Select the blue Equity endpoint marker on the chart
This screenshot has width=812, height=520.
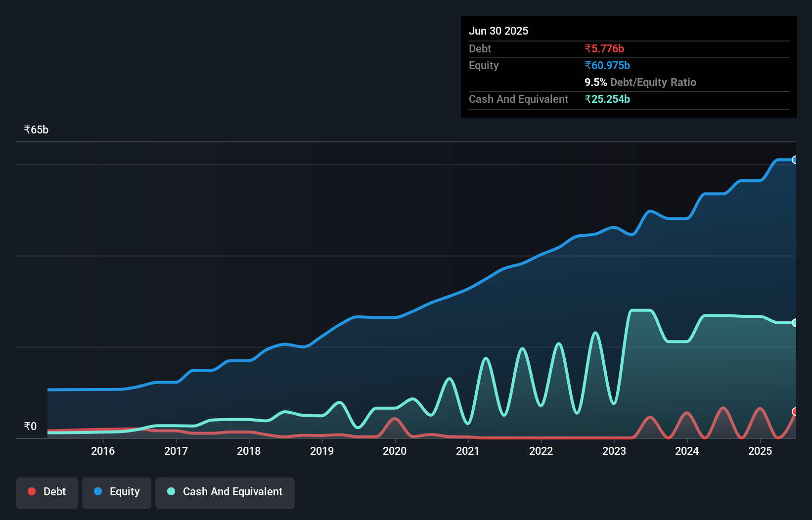tap(795, 160)
